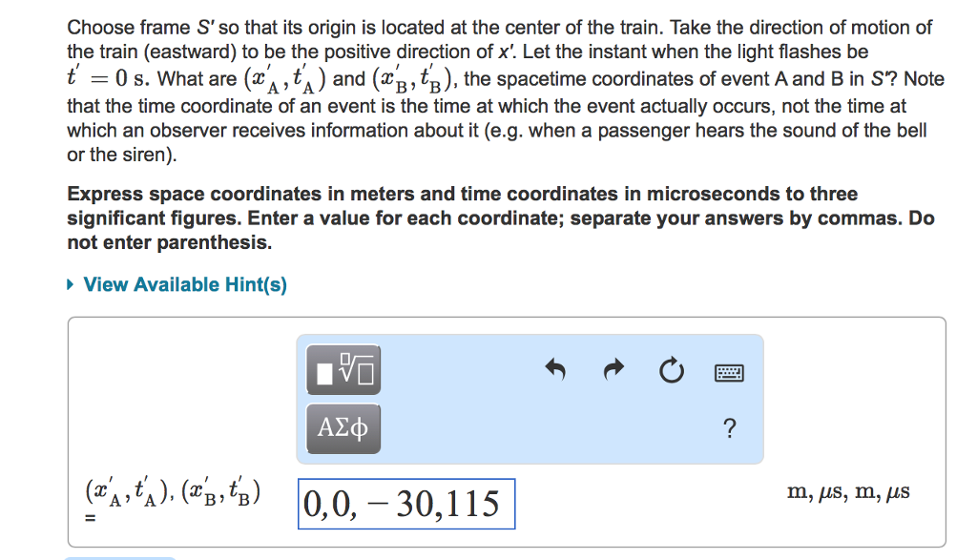Undo the last edit in the answer
The width and height of the screenshot is (977, 560).
pyautogui.click(x=555, y=369)
